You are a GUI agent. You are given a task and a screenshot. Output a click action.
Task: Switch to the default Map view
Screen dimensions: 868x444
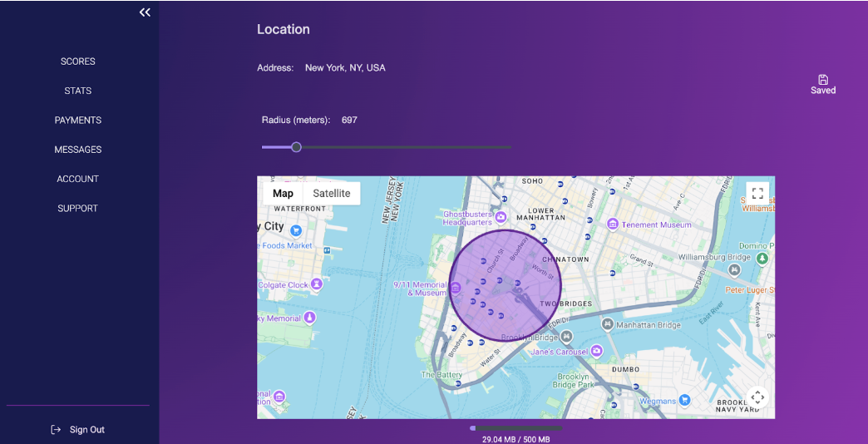coord(283,193)
